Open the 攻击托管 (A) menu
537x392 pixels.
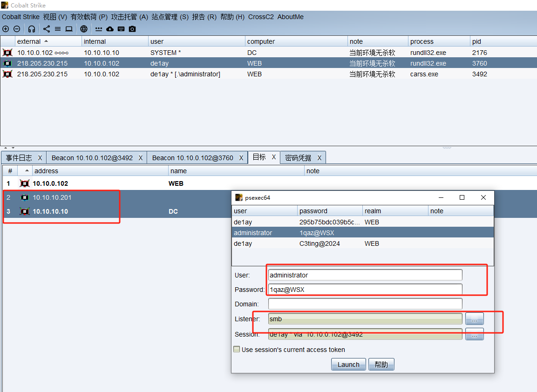129,17
